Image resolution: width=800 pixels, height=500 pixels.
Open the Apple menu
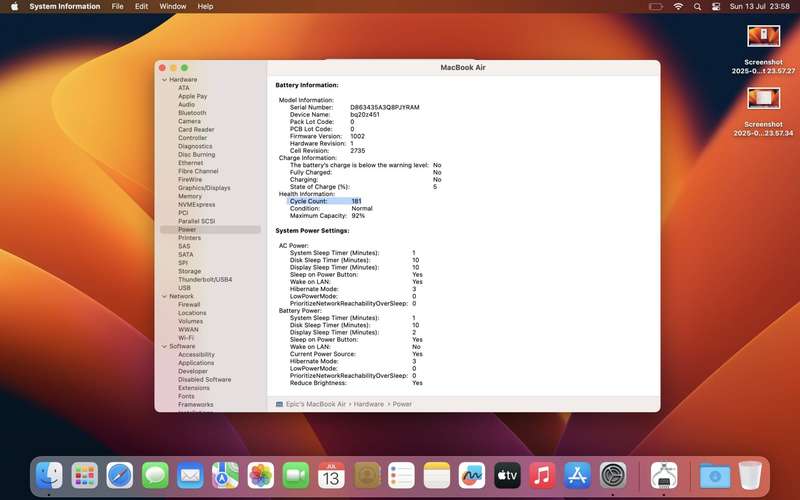(x=14, y=7)
